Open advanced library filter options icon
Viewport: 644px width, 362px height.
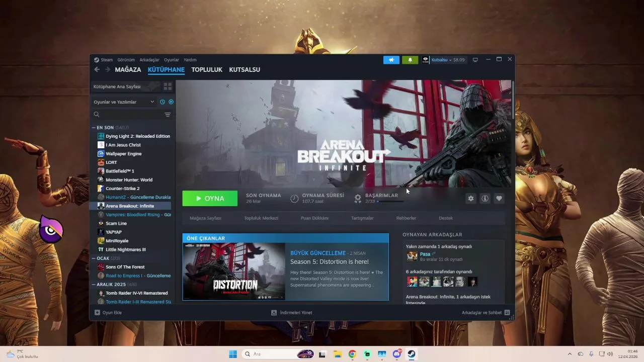(168, 115)
